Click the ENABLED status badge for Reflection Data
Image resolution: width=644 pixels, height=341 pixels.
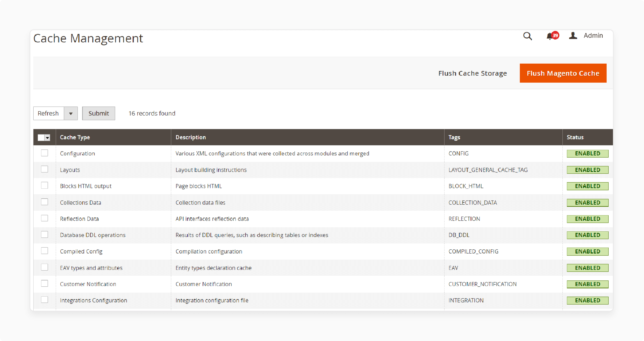click(x=587, y=219)
